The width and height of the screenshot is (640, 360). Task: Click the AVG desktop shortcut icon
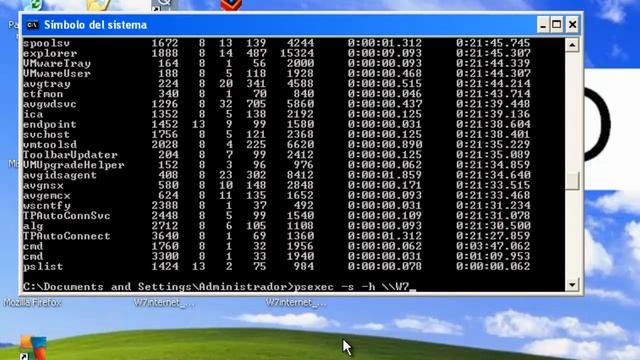coord(33,347)
